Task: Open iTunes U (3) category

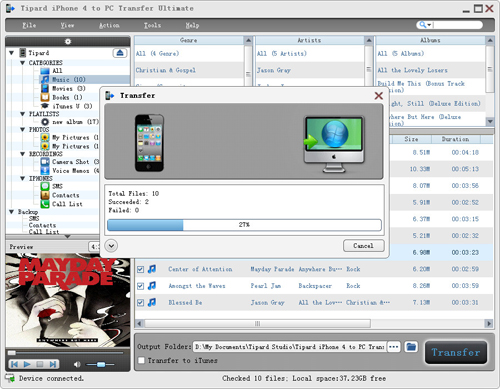Action: pos(72,106)
